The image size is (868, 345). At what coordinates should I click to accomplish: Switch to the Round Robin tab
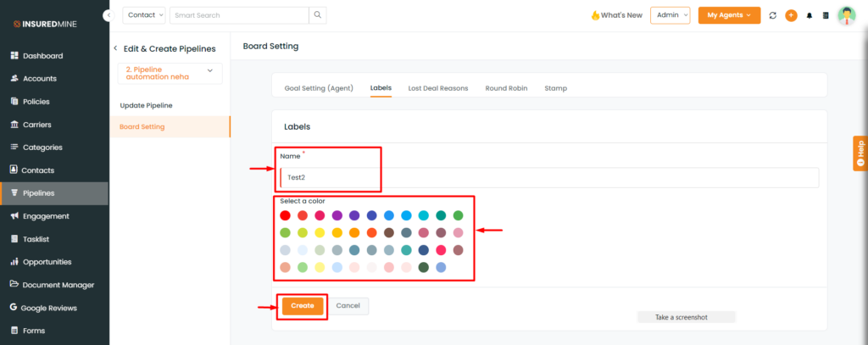(x=506, y=88)
